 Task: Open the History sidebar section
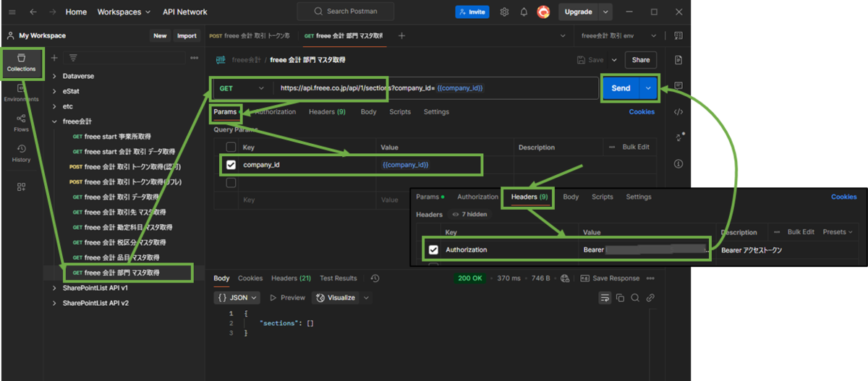tap(21, 153)
